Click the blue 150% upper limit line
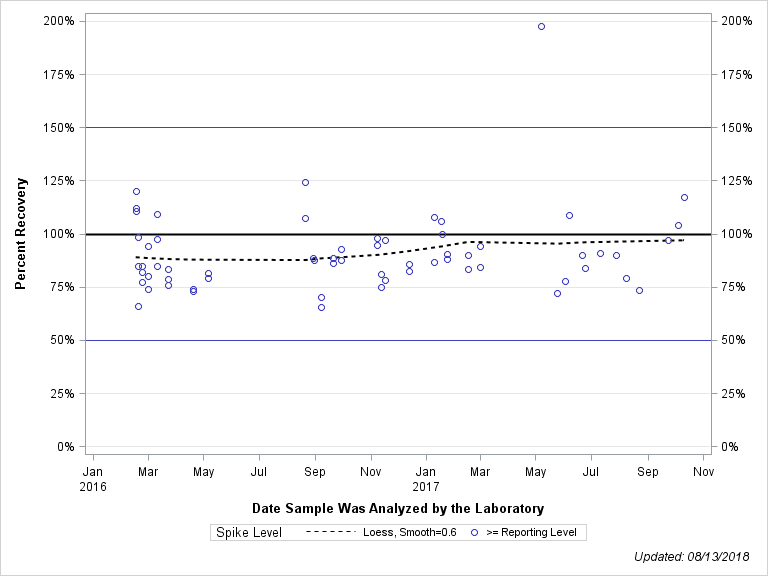This screenshot has width=768, height=576. pyautogui.click(x=398, y=127)
